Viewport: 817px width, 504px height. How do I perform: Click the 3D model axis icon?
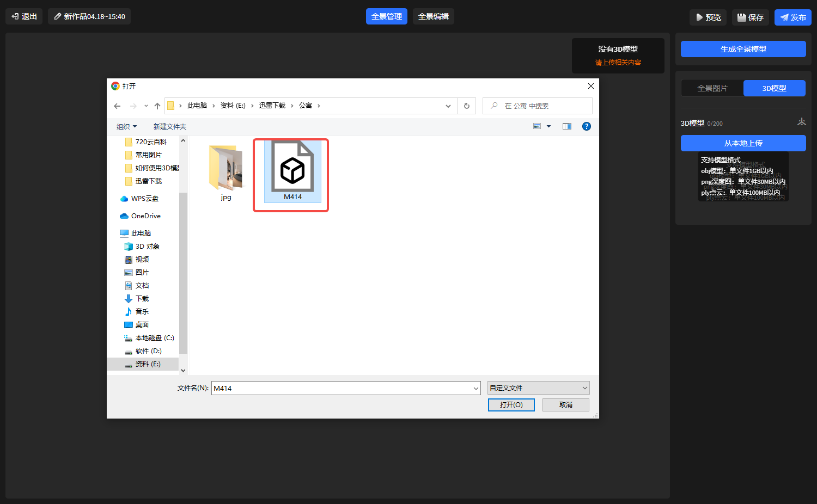pyautogui.click(x=801, y=122)
